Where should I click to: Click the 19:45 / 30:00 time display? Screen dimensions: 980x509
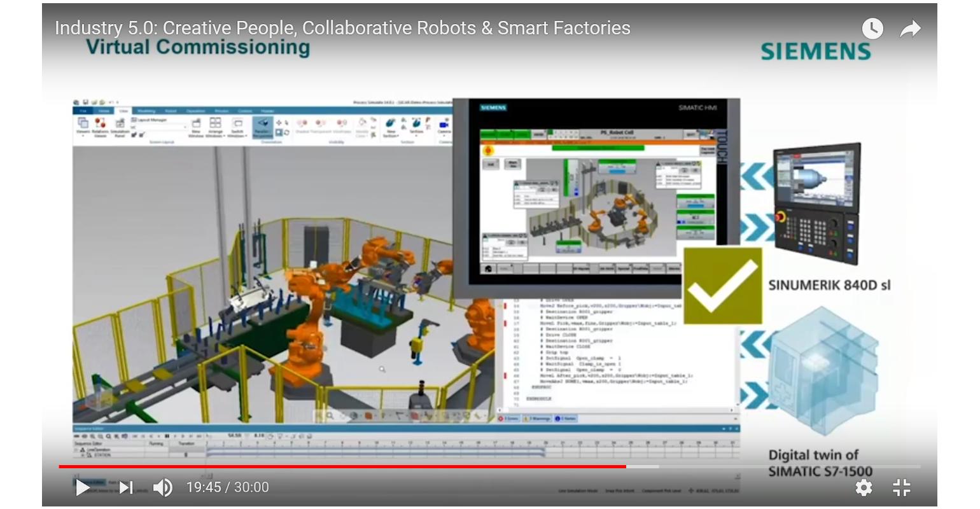point(227,487)
